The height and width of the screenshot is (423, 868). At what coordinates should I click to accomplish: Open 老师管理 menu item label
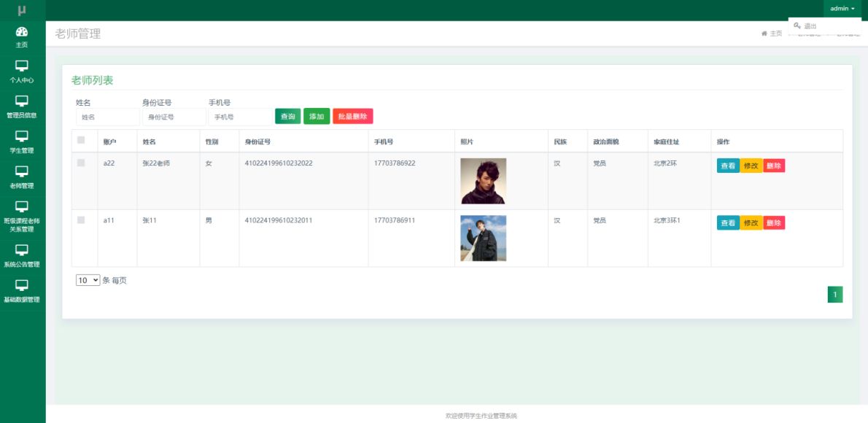22,185
